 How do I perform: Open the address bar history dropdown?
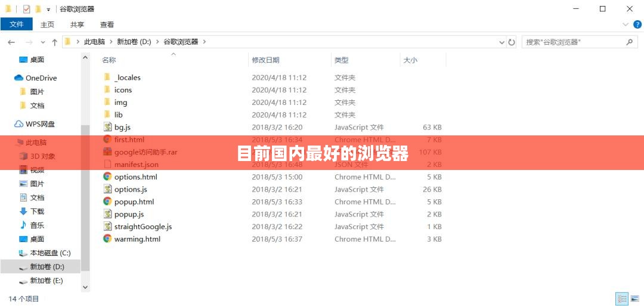502,42
